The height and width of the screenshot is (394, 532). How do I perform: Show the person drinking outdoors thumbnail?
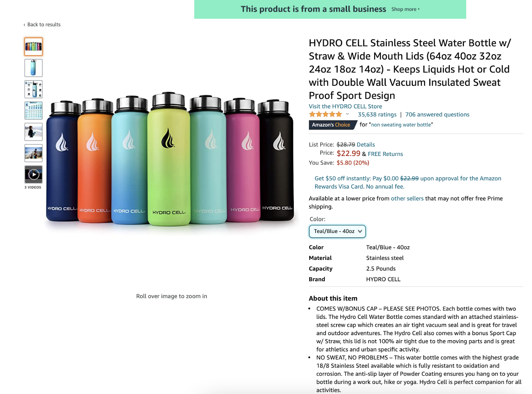(x=33, y=132)
